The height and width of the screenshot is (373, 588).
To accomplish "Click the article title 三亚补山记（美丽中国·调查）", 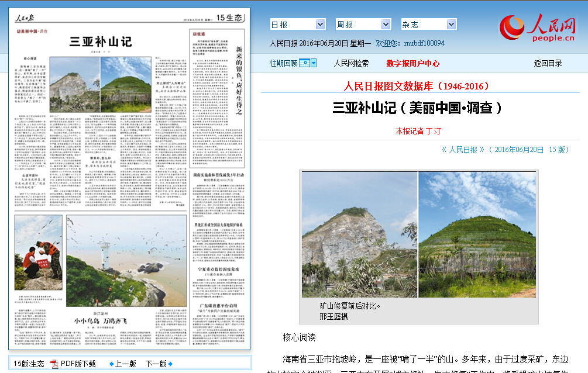I will 417,108.
